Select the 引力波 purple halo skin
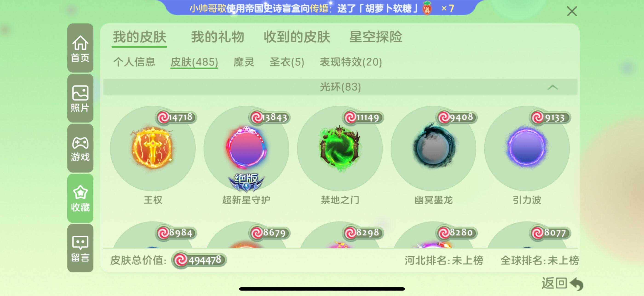 (x=527, y=149)
